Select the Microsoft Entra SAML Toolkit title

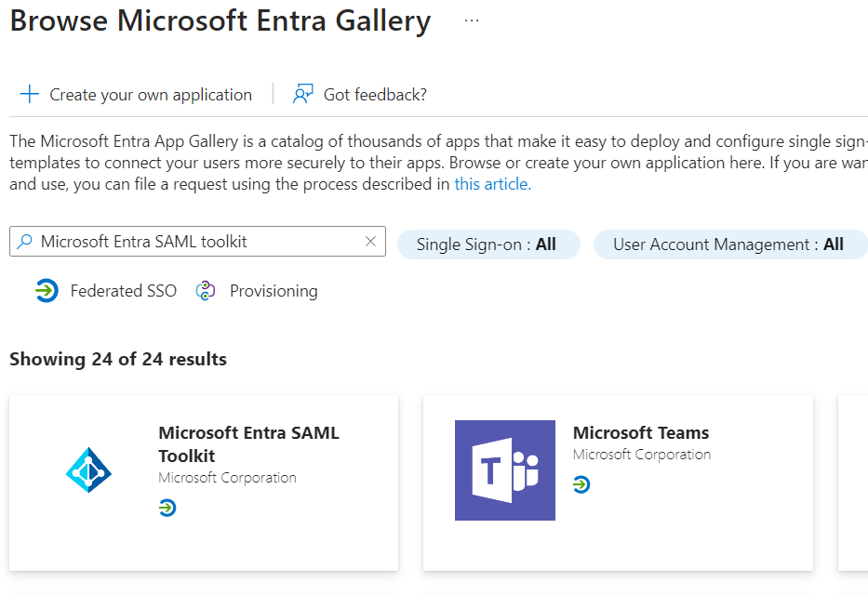click(248, 444)
